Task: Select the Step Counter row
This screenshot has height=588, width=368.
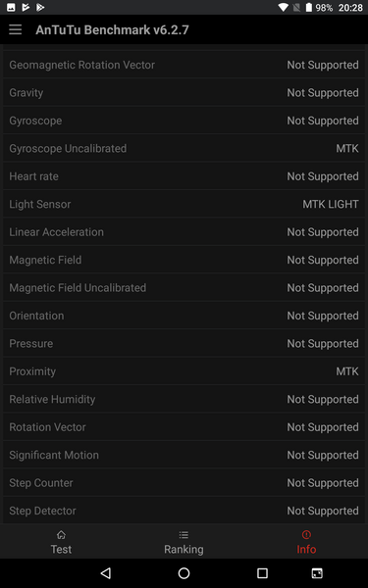Action: tap(184, 482)
